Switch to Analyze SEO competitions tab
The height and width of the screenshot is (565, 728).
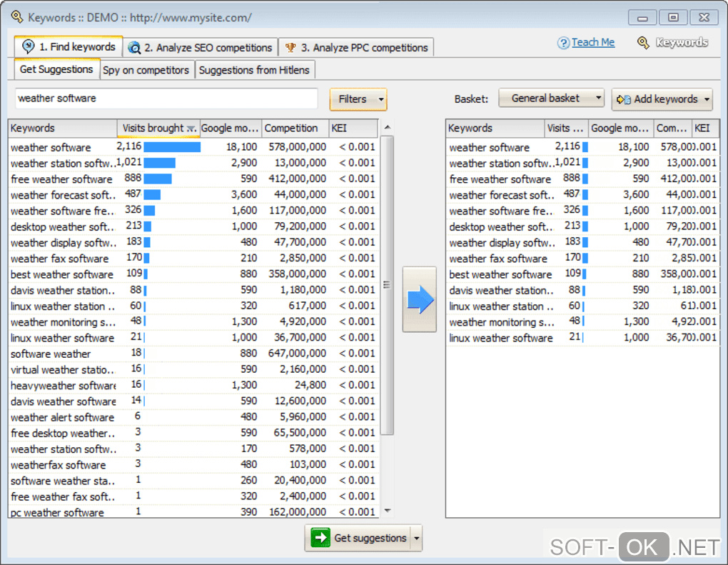pos(201,48)
